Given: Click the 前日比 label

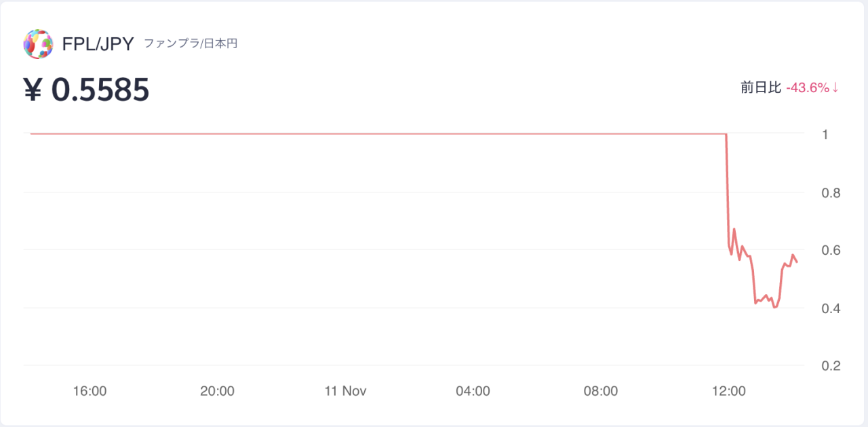Looking at the screenshot, I should [x=761, y=87].
